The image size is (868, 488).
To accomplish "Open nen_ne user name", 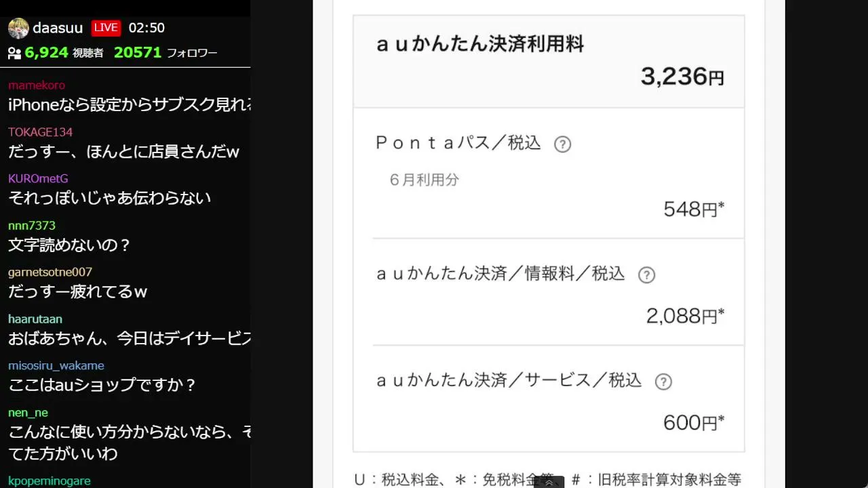I will point(28,413).
